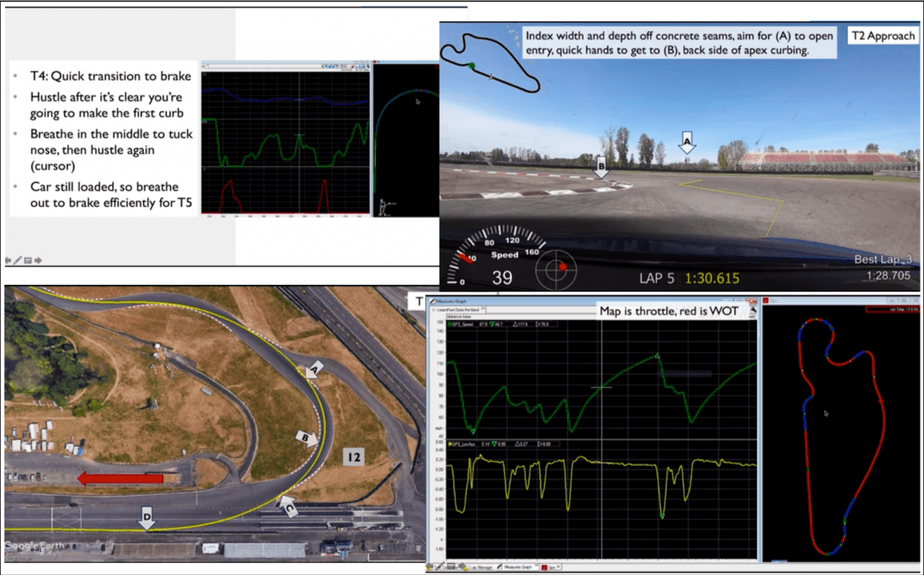
Task: Click the back arrow icon under the slide
Action: [8, 260]
